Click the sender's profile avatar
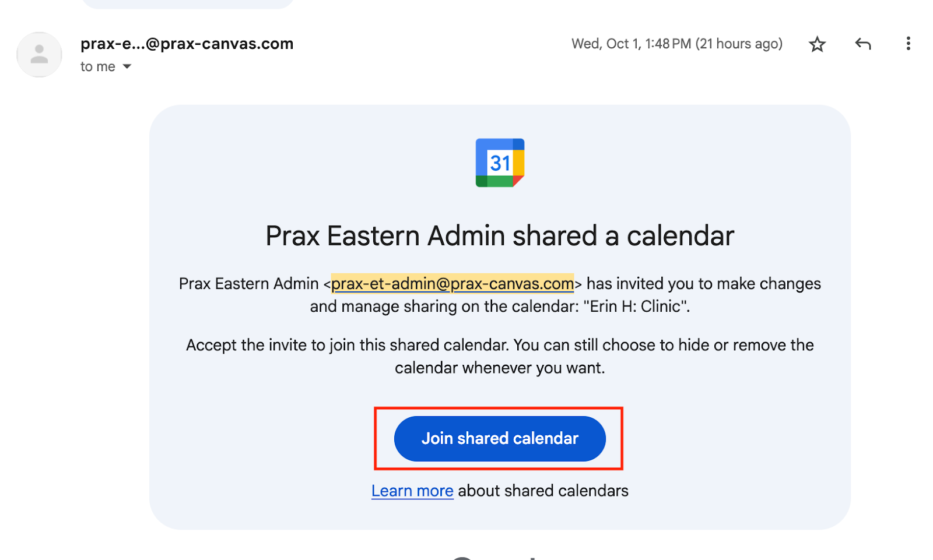933x560 pixels. tap(39, 55)
